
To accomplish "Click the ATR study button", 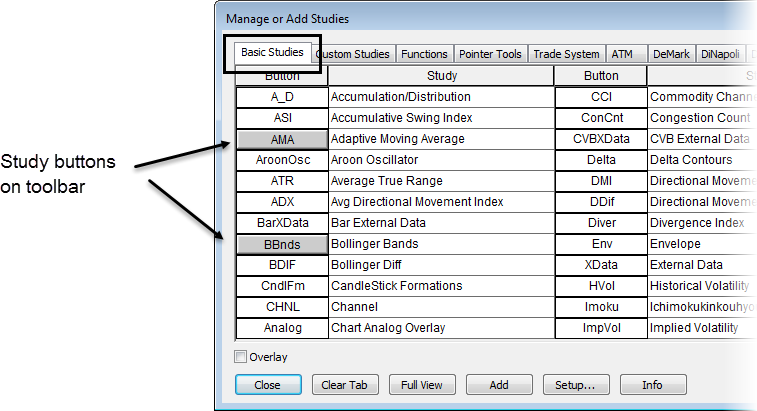I will [282, 181].
